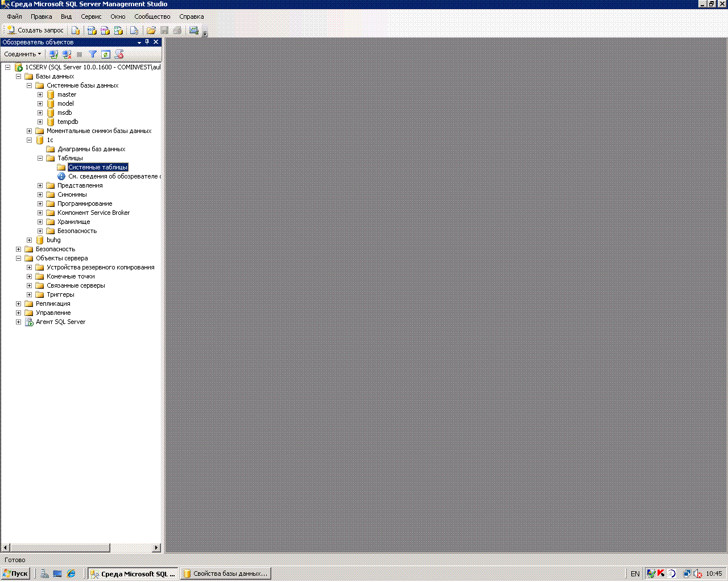Collapse the Таблицы node
Viewport: 728px width, 582px height.
(x=40, y=158)
